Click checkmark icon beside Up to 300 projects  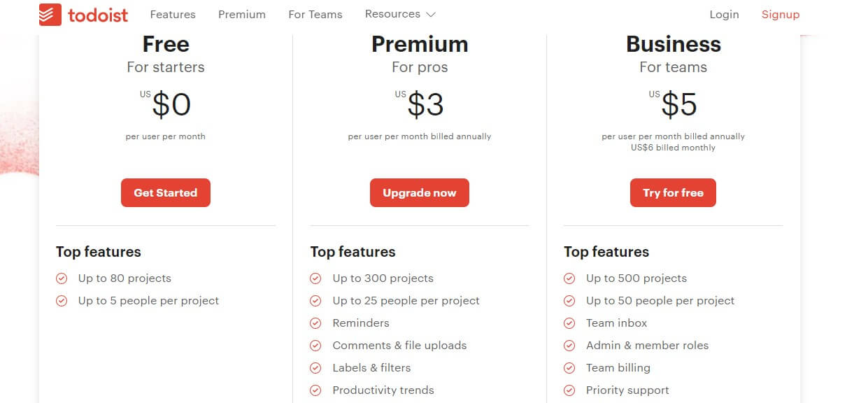(x=316, y=278)
